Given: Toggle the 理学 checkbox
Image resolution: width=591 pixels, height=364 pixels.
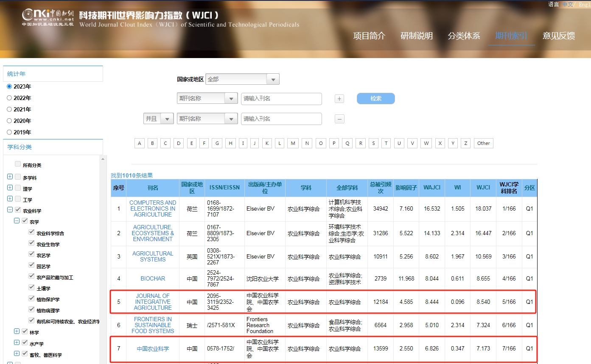Looking at the screenshot, I should pos(18,188).
